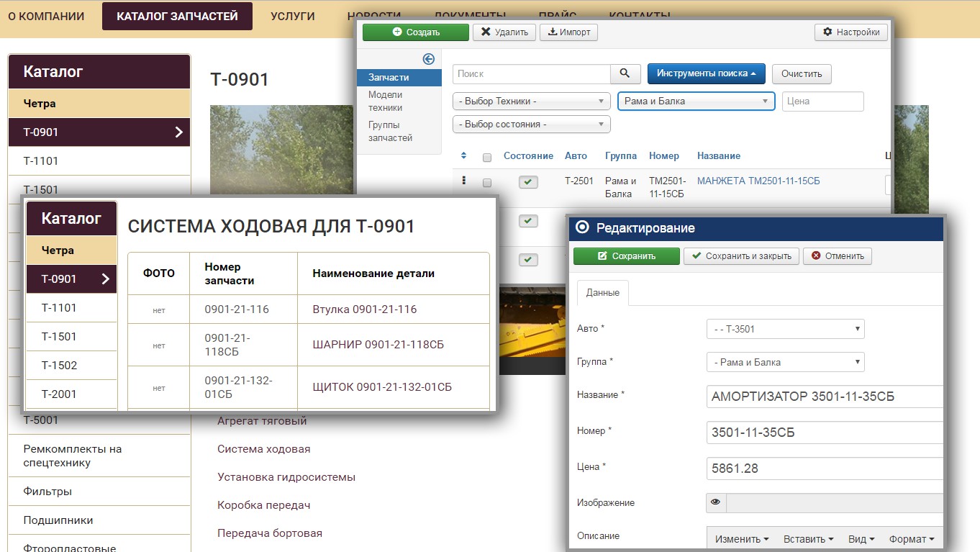The image size is (980, 552).
Task: Open the Система ходовая link
Action: (264, 448)
